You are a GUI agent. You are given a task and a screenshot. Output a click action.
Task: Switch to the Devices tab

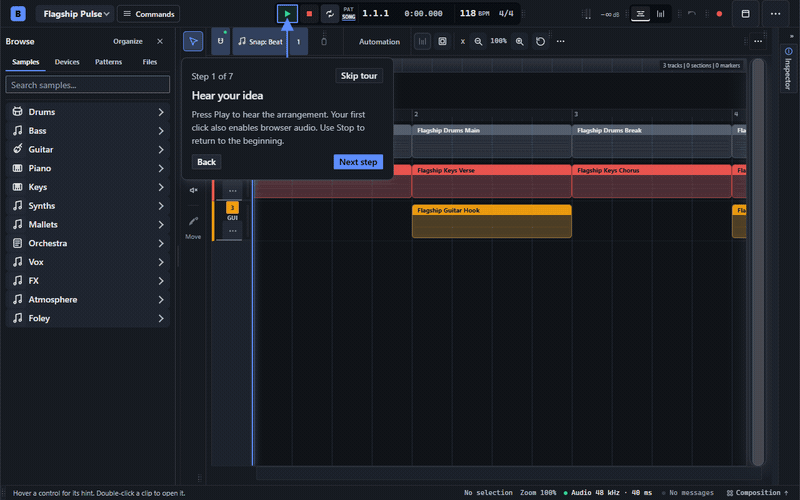[x=67, y=62]
